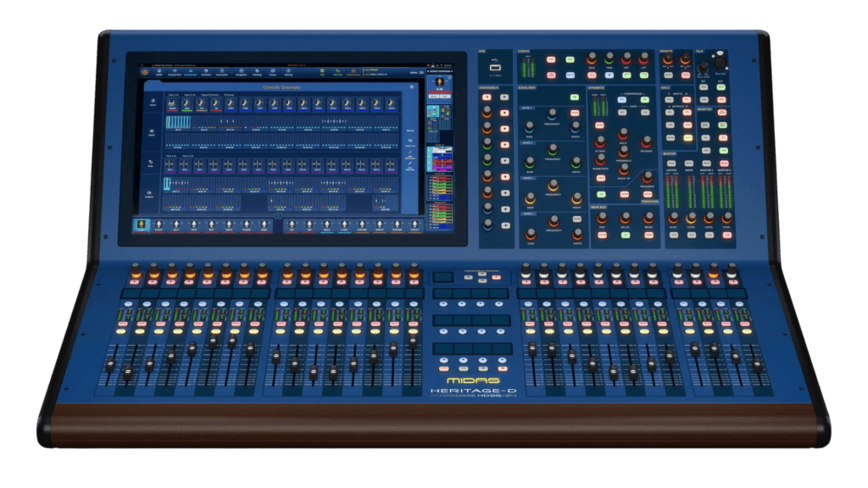868x488 pixels.
Task: Switch to the FX Groups tab in overview
Action: (229, 95)
